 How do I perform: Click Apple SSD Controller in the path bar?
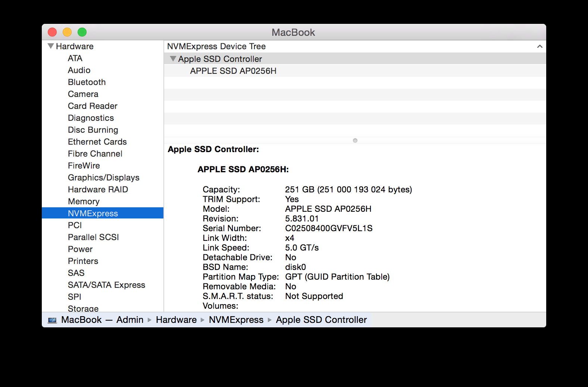click(x=321, y=320)
